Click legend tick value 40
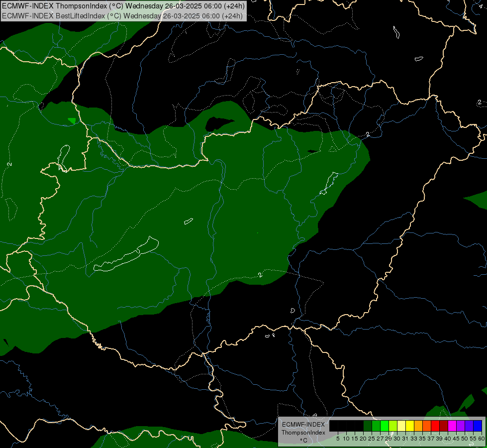Image resolution: width=487 pixels, height=448 pixels. pos(448,439)
